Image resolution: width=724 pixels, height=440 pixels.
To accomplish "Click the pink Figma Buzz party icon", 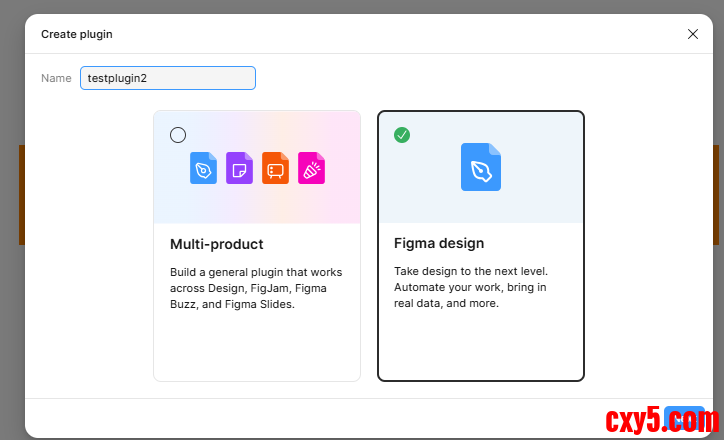I will (311, 168).
